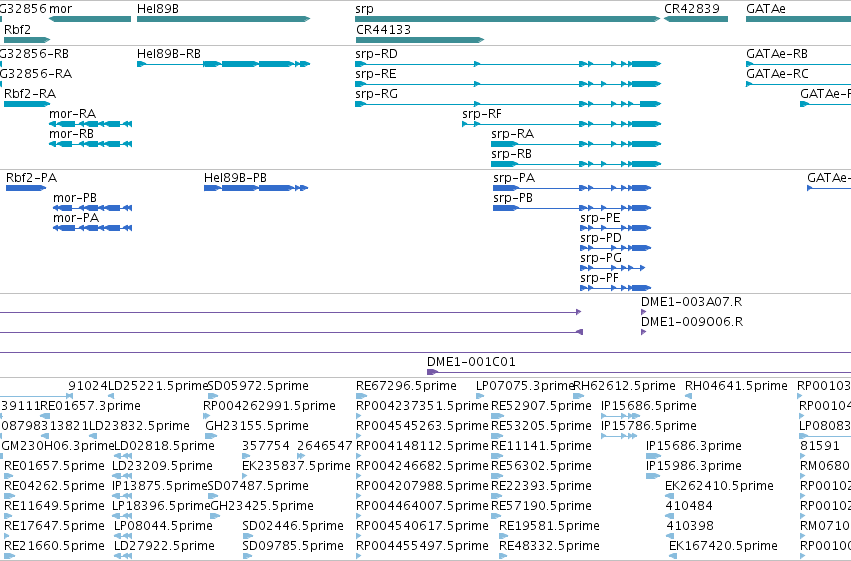Image resolution: width=851 pixels, height=561 pixels.
Task: Click the srp-RA transcript label
Action: click(512, 134)
